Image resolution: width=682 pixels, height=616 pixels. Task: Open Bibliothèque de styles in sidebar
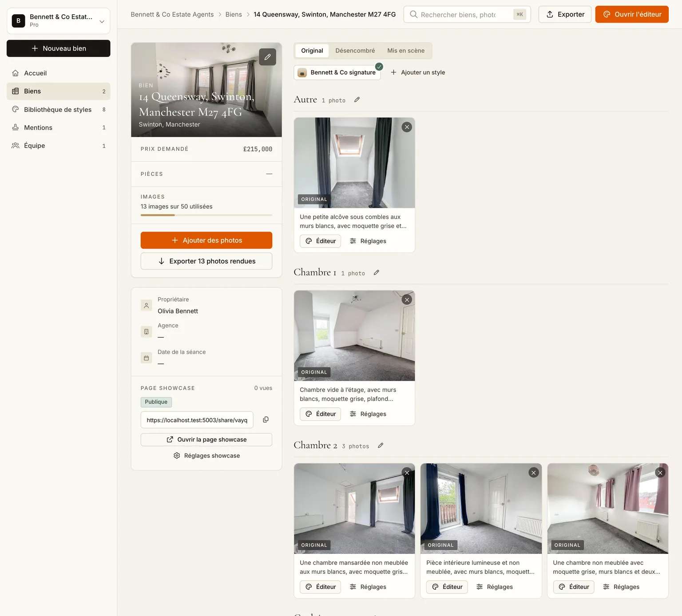[59, 109]
